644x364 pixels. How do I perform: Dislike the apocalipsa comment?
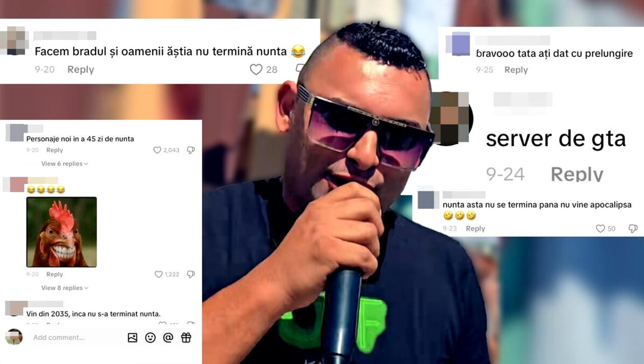pyautogui.click(x=633, y=229)
